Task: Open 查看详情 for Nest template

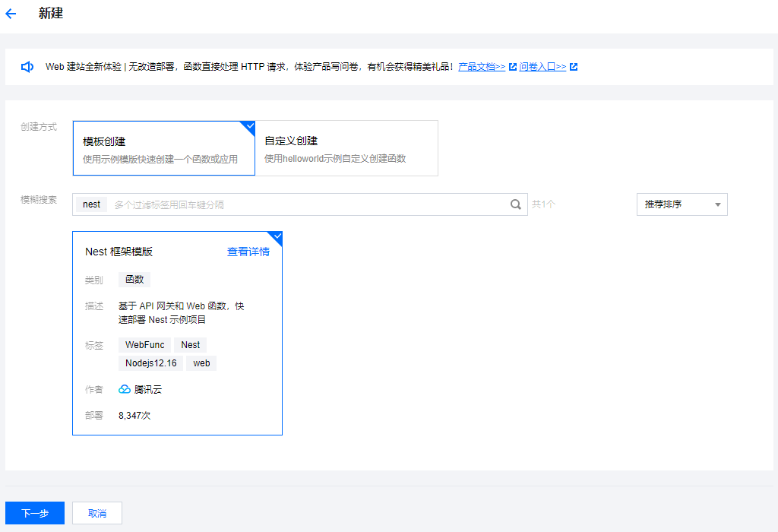Action: point(248,252)
